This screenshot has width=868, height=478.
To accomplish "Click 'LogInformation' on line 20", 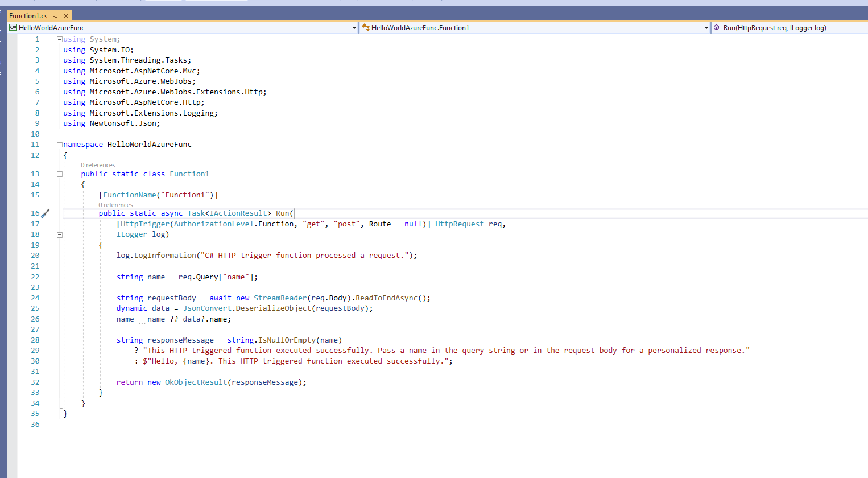I will 165,256.
